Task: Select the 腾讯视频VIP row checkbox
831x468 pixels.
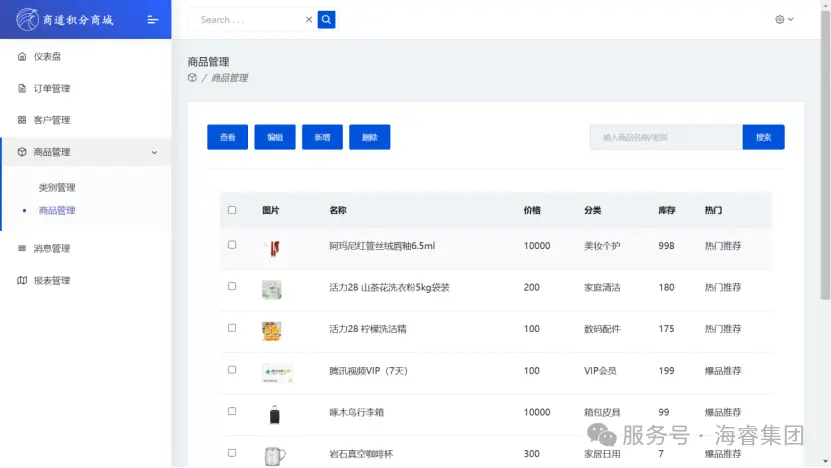Action: coord(232,370)
